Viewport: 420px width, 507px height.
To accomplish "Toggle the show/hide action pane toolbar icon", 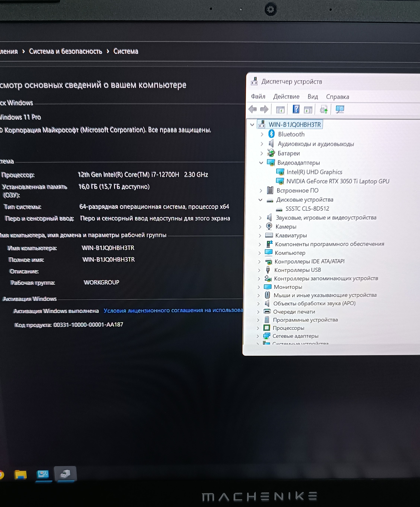I will pos(308,110).
